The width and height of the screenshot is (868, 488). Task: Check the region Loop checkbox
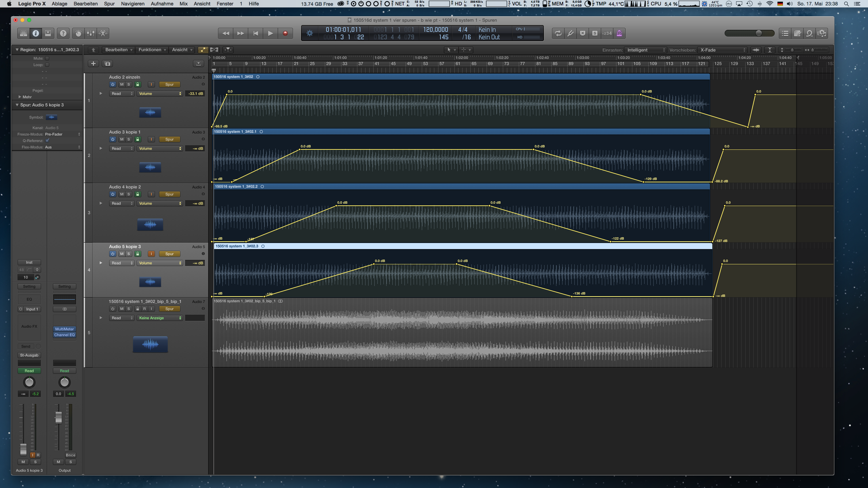tap(47, 65)
